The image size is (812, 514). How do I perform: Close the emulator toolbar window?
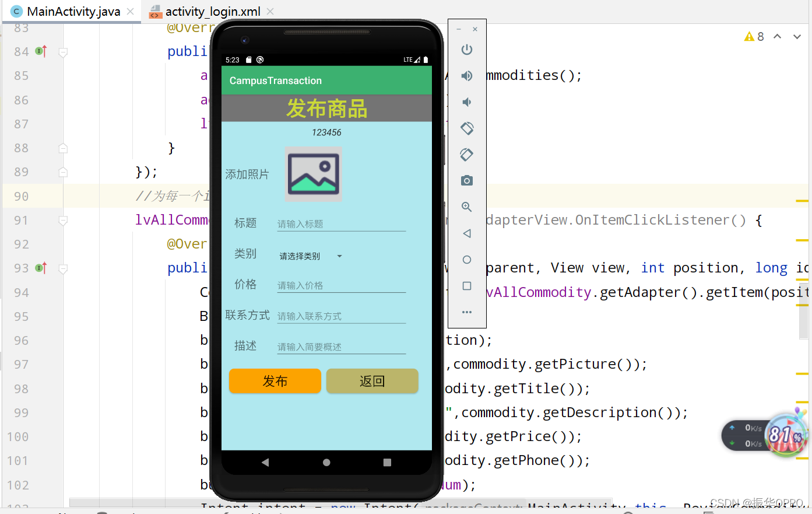tap(475, 29)
